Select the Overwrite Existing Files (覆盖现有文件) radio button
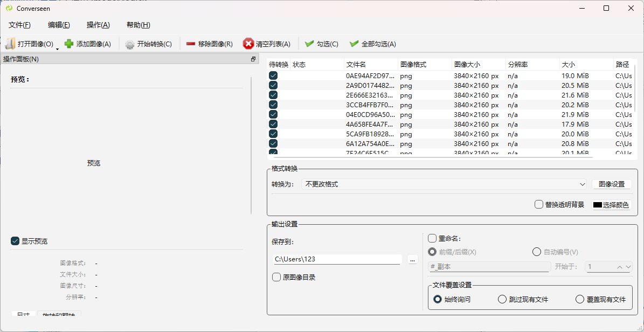Viewport: 644px width, 332px height. (x=580, y=299)
